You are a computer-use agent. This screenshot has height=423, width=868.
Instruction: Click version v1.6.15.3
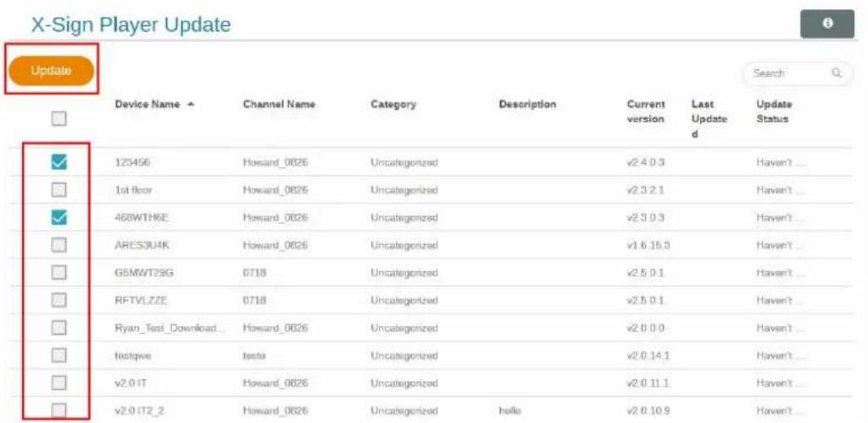click(648, 246)
